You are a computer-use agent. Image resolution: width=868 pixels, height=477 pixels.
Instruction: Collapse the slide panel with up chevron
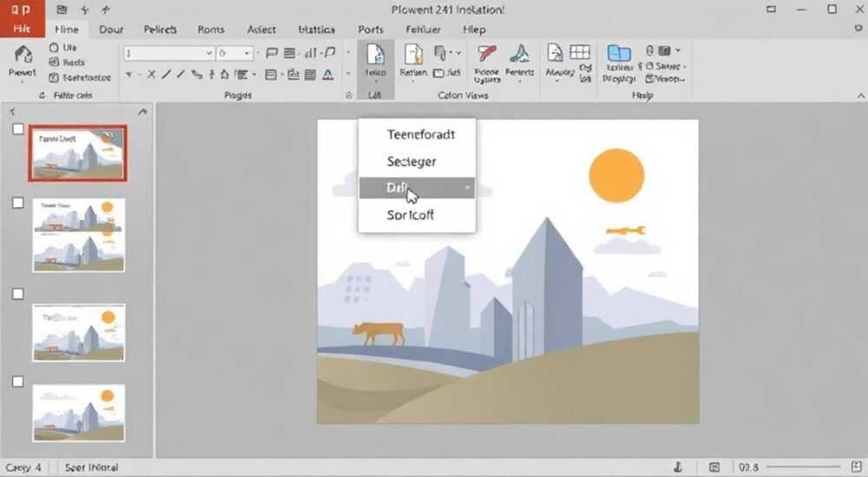click(142, 112)
